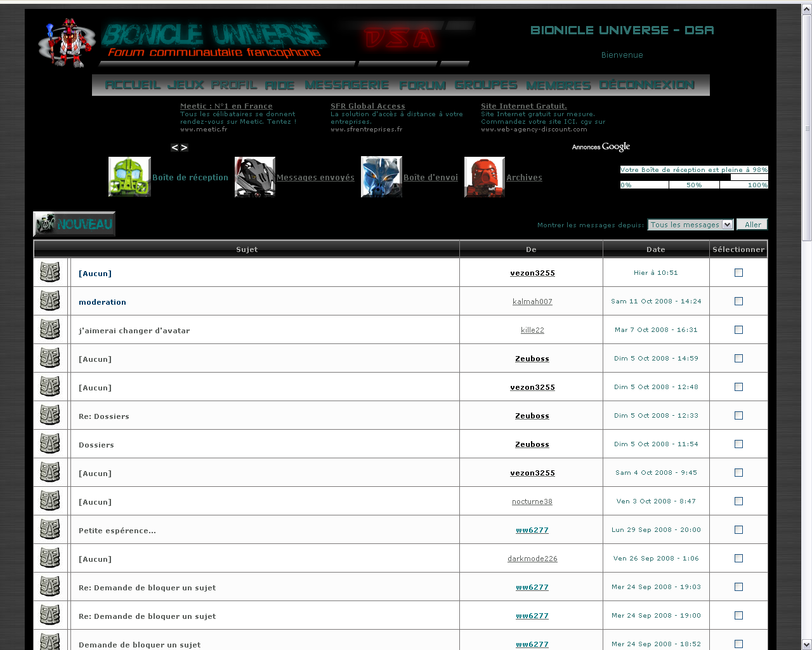This screenshot has height=650, width=812.
Task: Check the selection box for vezon3255's latest message
Action: pyautogui.click(x=738, y=272)
